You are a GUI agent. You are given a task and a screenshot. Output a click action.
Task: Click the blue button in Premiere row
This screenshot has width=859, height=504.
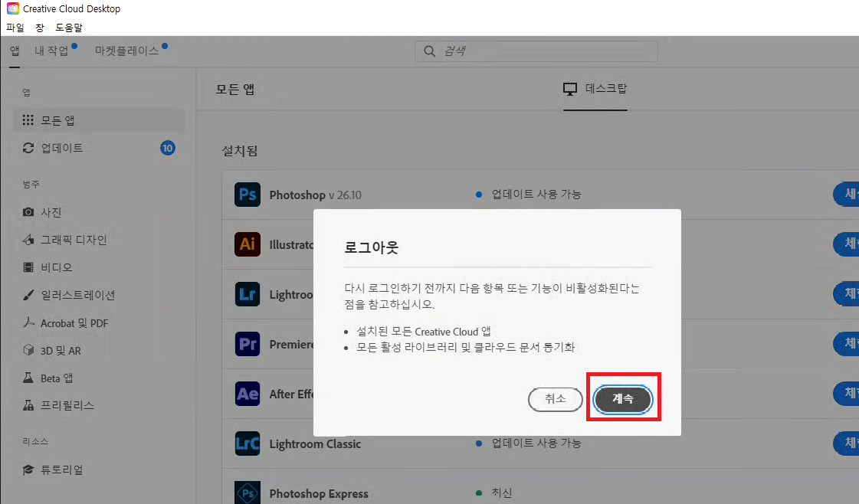[846, 343]
